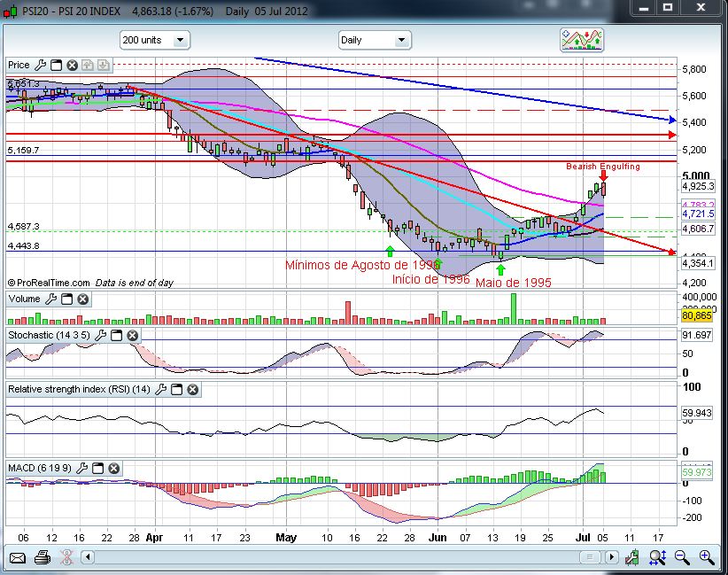Maximize the MACD panel
Image resolution: width=728 pixels, height=575 pixels.
pyautogui.click(x=98, y=468)
